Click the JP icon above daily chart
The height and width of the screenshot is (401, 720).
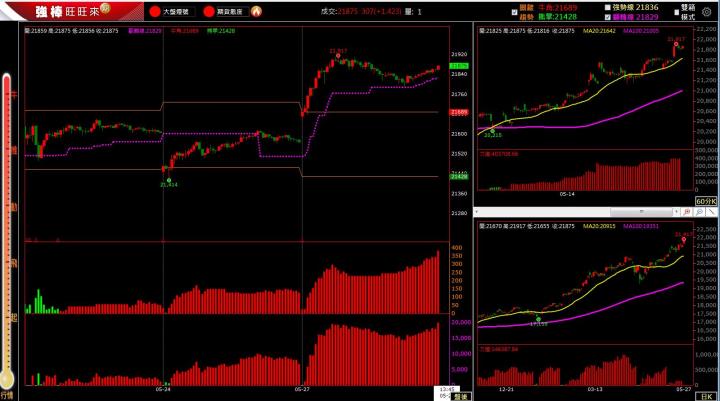click(x=687, y=212)
